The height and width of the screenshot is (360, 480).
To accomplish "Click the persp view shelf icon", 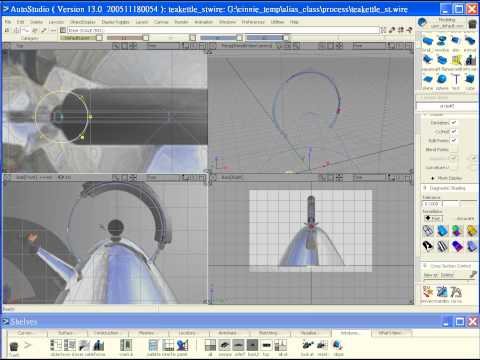I will 224,345.
